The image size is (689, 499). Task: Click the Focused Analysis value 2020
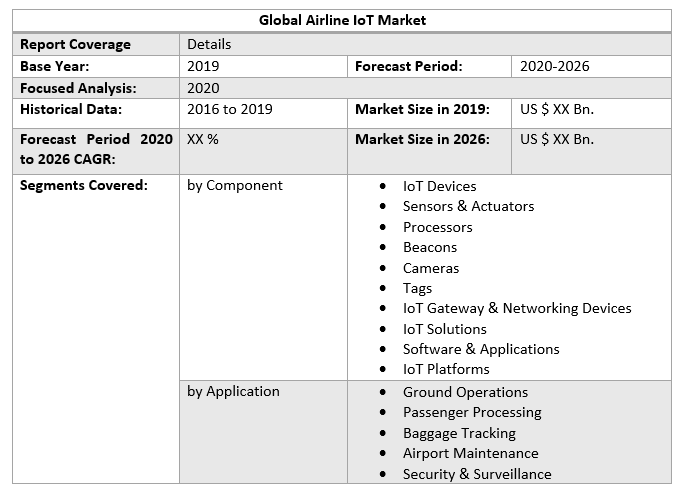coord(203,88)
